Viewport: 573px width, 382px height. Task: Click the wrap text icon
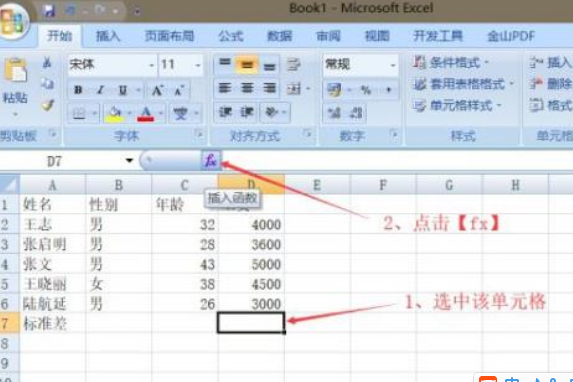(293, 64)
